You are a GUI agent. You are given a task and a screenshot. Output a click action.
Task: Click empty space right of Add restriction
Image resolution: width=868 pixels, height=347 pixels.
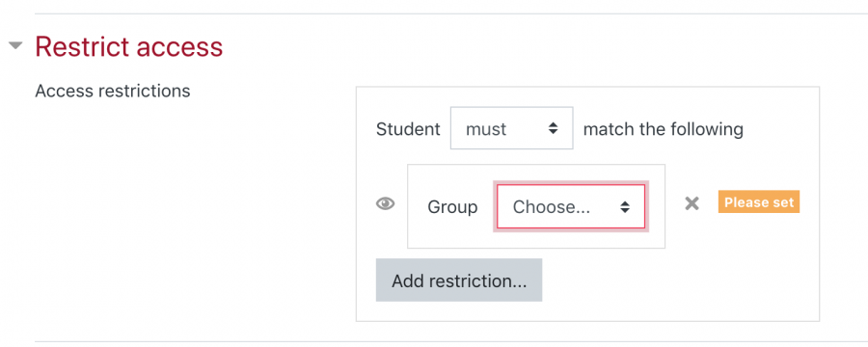coord(675,280)
